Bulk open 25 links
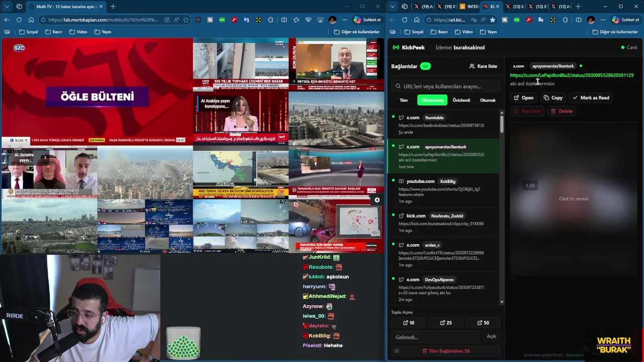644x362 pixels. [446, 323]
